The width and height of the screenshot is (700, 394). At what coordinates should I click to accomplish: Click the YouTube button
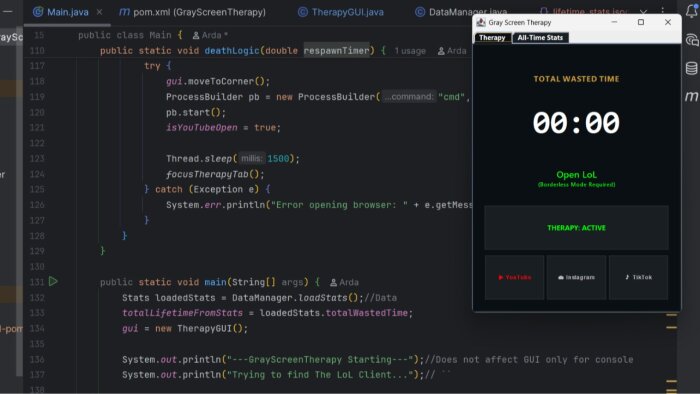coord(515,277)
